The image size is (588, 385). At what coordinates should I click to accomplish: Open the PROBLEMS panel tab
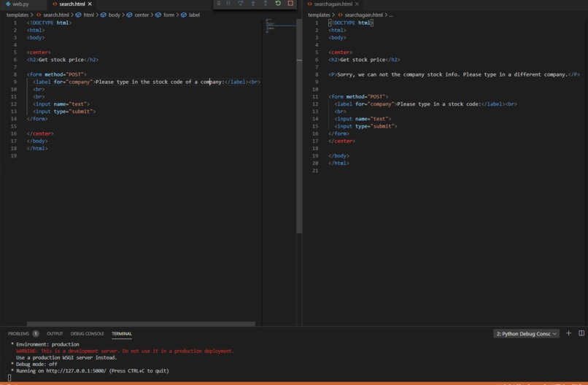coord(18,334)
